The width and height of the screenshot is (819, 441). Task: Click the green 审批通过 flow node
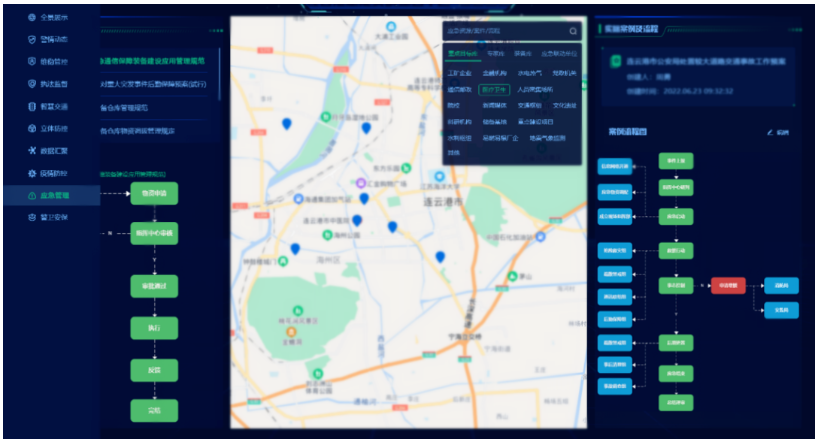pos(154,285)
